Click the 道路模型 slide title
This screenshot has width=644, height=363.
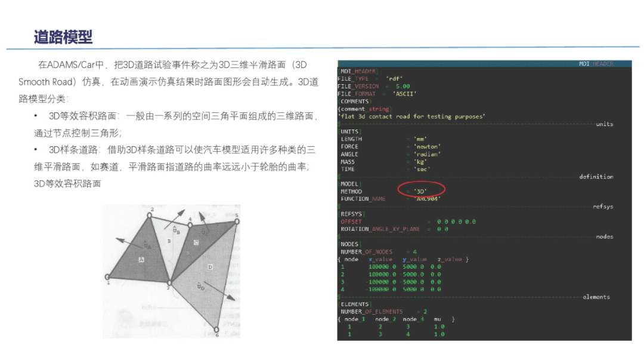pyautogui.click(x=63, y=37)
